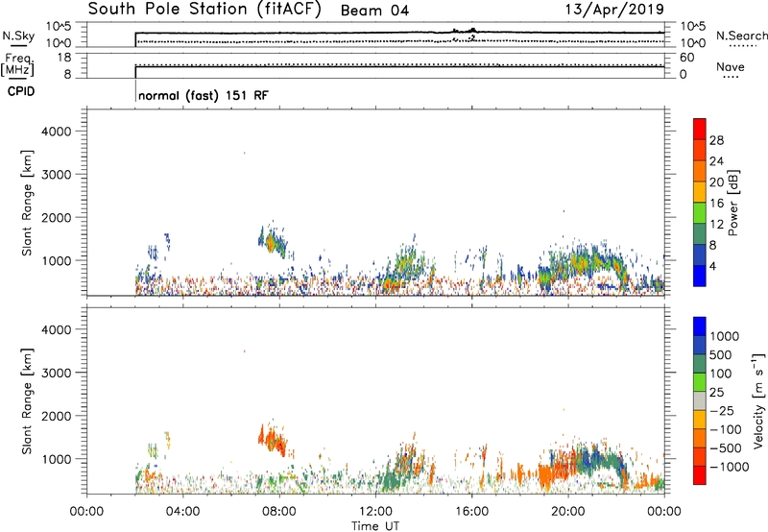Click the 'N.Sky' legend label
The width and height of the screenshot is (768, 532).
18,36
